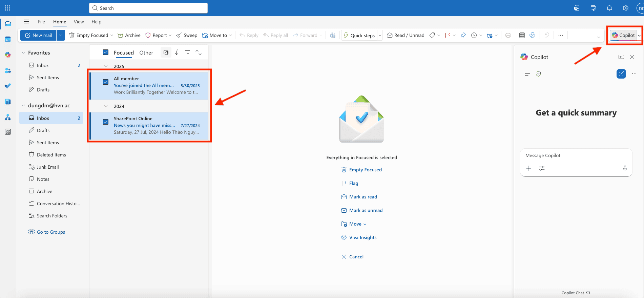The width and height of the screenshot is (644, 298).
Task: Click Mark as read in reading pane
Action: coord(359,197)
